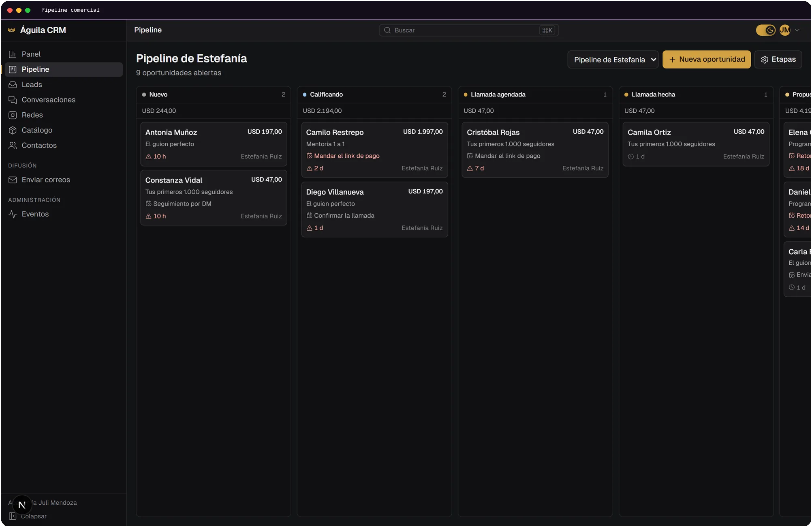Focus the Buscar search field

point(469,30)
